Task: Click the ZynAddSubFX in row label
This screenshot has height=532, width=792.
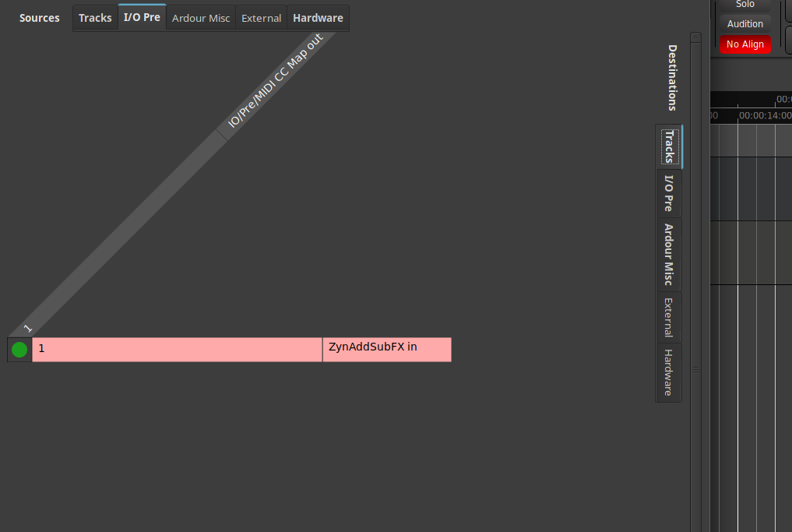Action: pyautogui.click(x=386, y=350)
